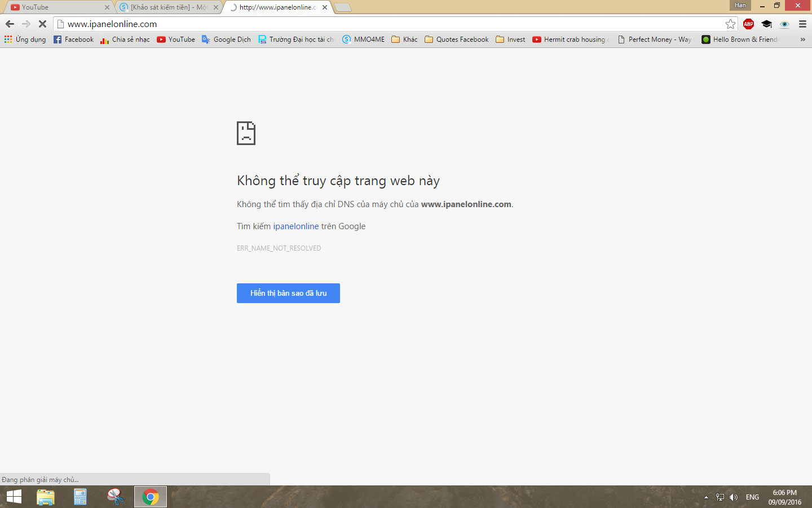Click the heading Không thể truy cập trang web này
The width and height of the screenshot is (812, 508).
(x=338, y=181)
